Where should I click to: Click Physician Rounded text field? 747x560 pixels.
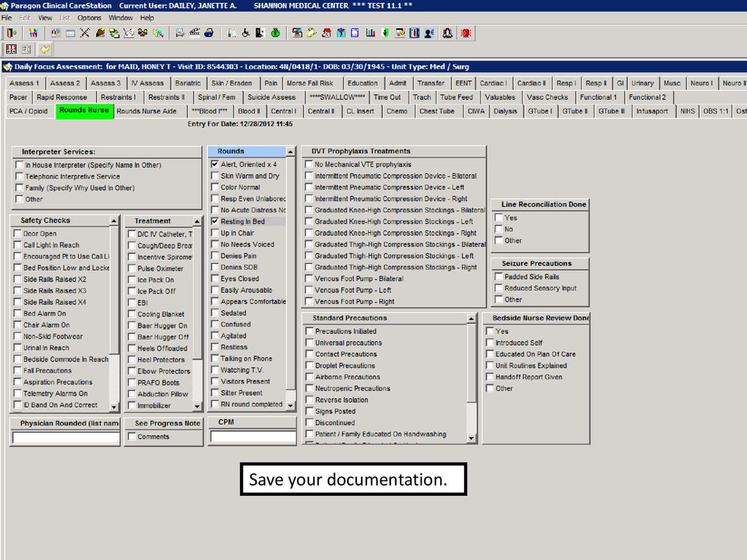click(x=66, y=437)
